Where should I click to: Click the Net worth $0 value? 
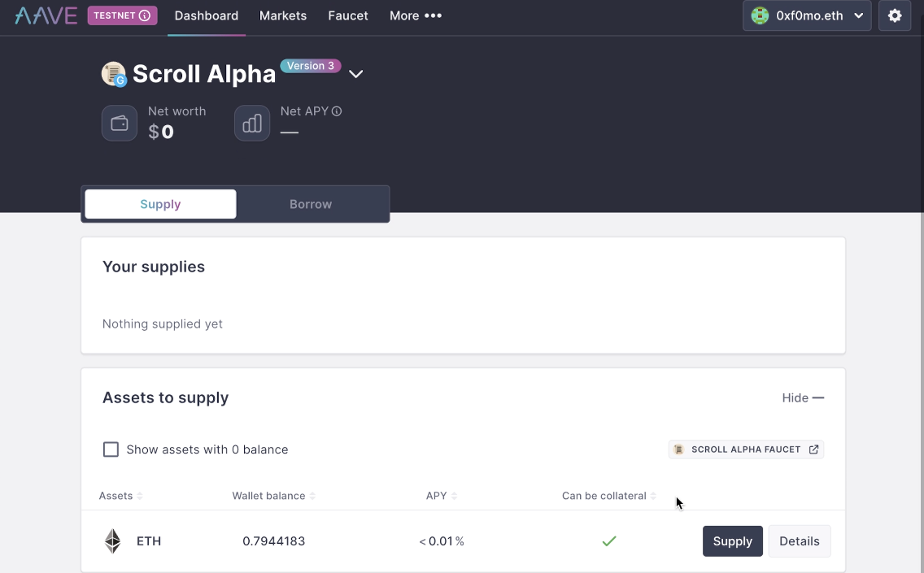pyautogui.click(x=161, y=132)
